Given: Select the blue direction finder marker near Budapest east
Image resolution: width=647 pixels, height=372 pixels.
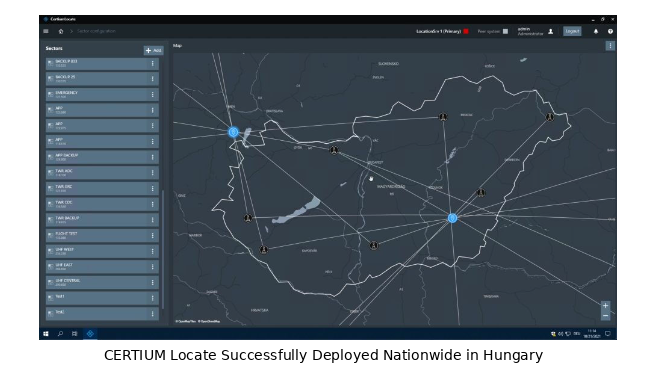Looking at the screenshot, I should [452, 218].
